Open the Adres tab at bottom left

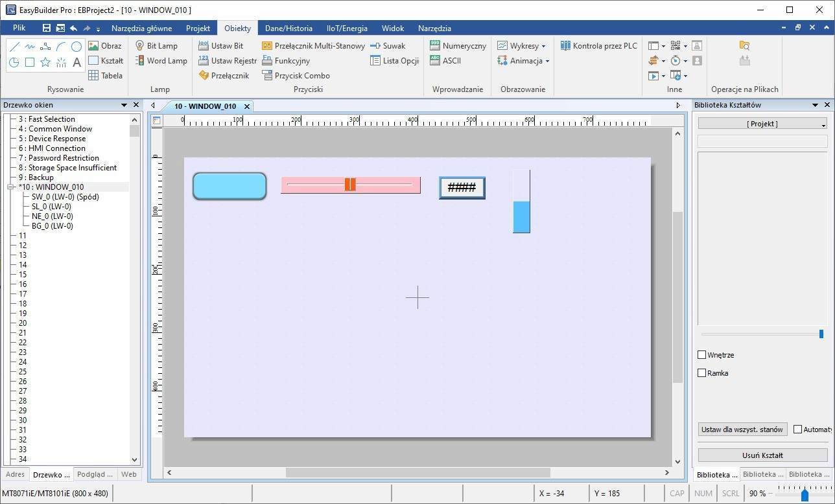(x=15, y=475)
